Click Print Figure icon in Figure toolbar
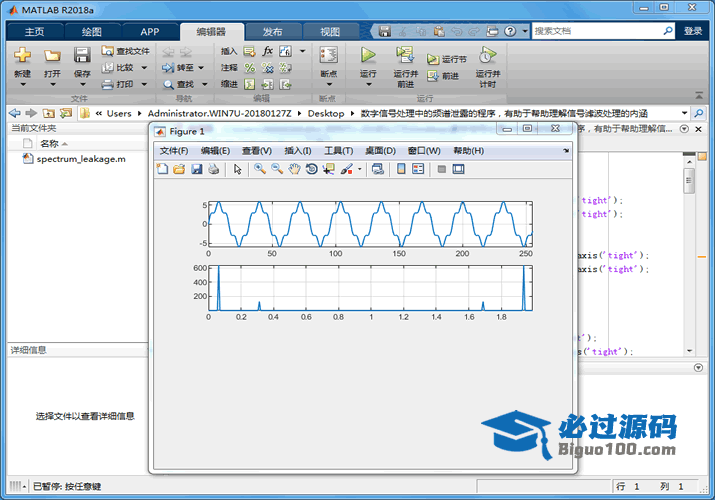The image size is (715, 500). [x=213, y=169]
